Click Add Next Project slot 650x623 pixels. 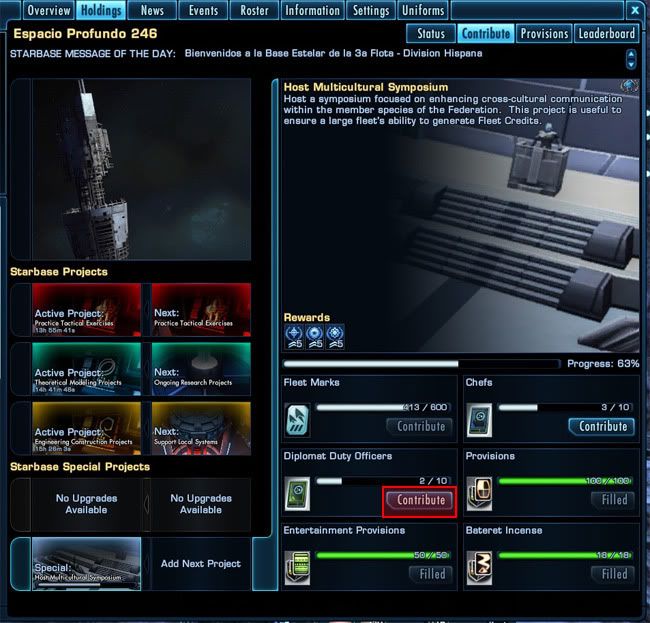click(201, 564)
